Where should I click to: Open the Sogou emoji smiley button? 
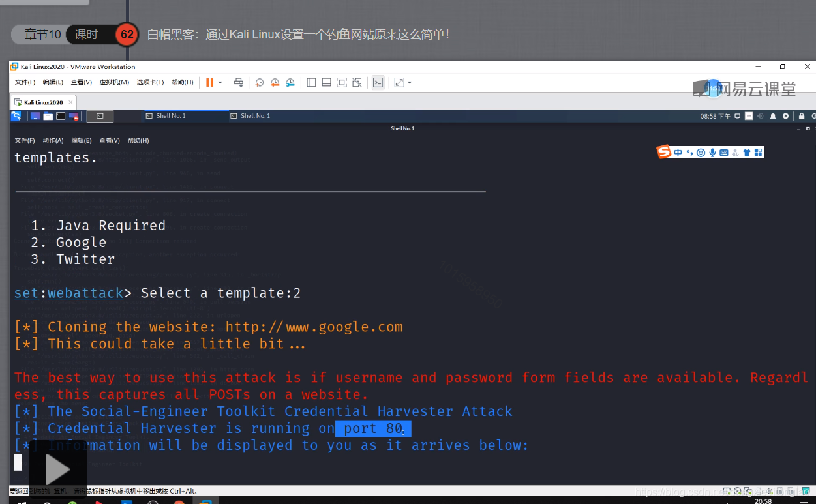[701, 153]
